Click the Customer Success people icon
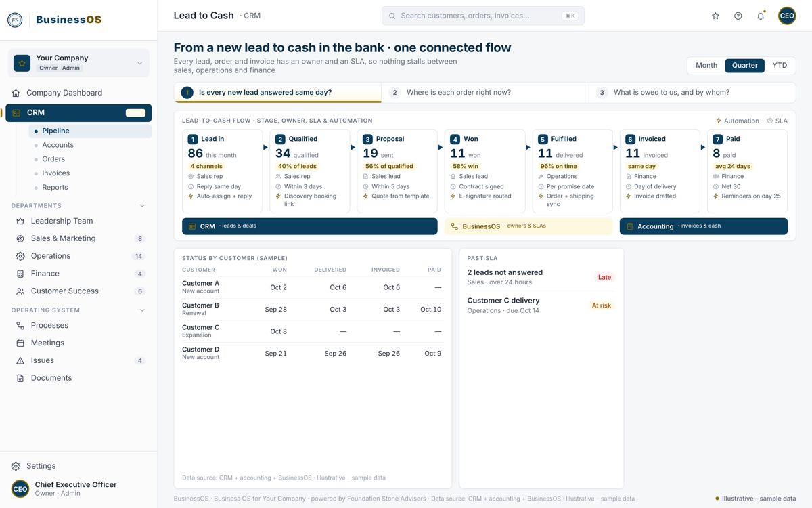 click(x=20, y=291)
